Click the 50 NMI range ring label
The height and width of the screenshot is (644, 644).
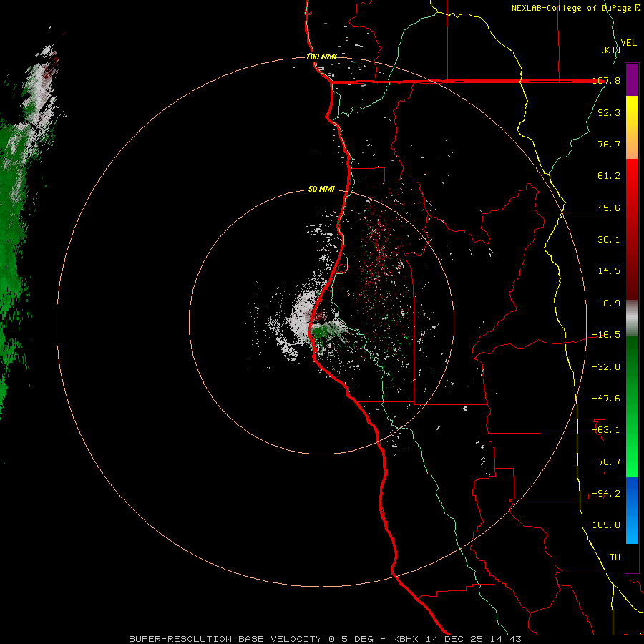pos(321,190)
